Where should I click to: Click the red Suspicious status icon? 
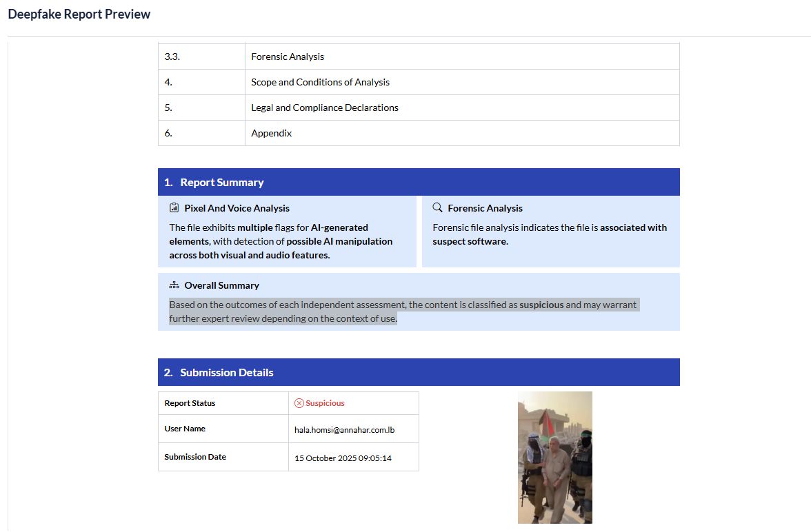299,403
